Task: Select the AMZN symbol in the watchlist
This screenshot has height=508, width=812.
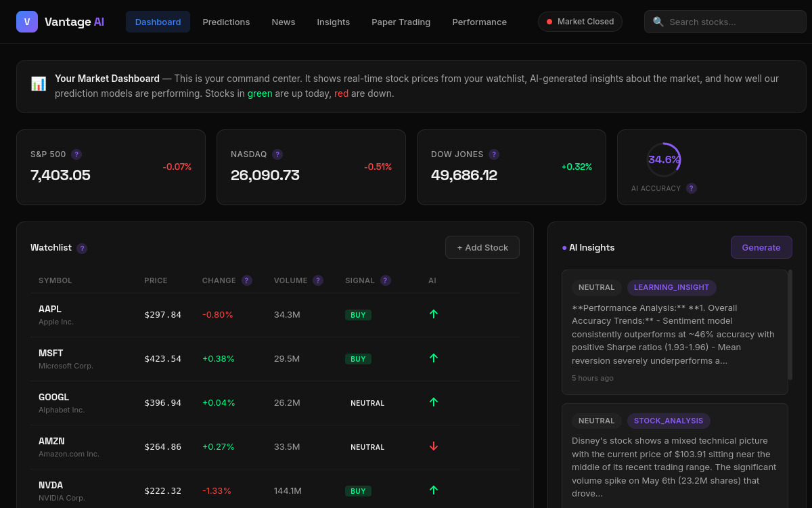Action: [51, 441]
